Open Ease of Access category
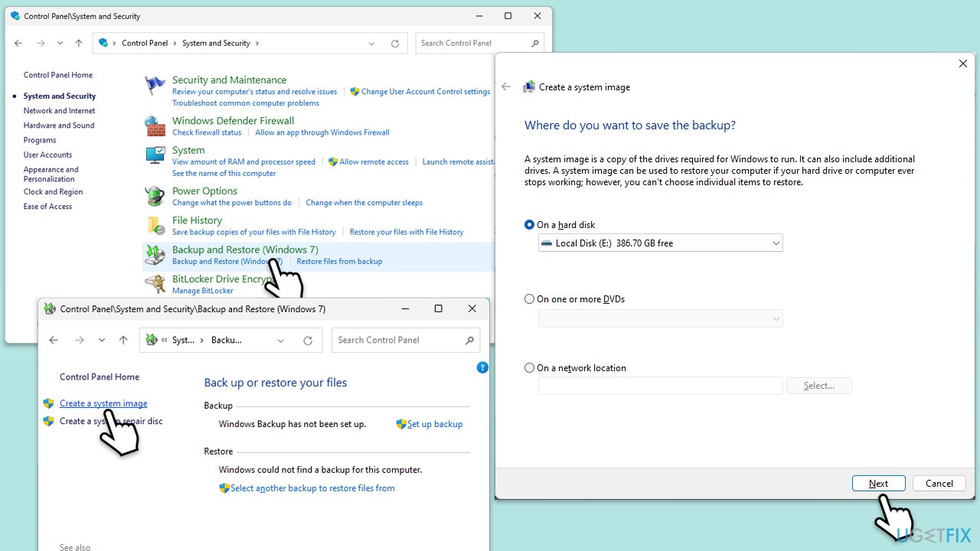 pos(47,207)
